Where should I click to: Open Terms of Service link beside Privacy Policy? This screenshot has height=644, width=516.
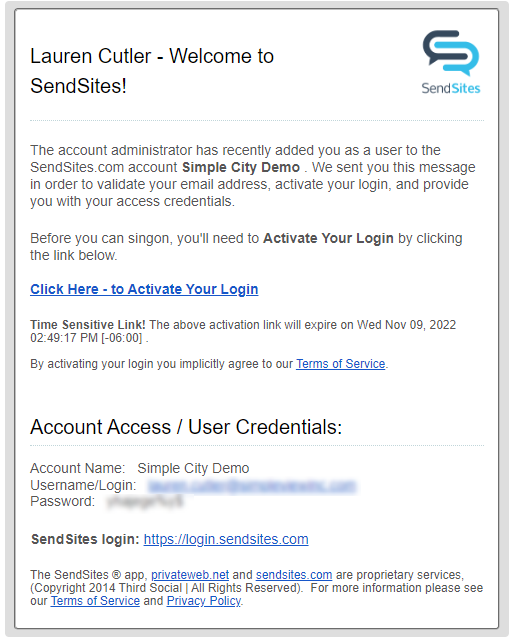tap(95, 601)
